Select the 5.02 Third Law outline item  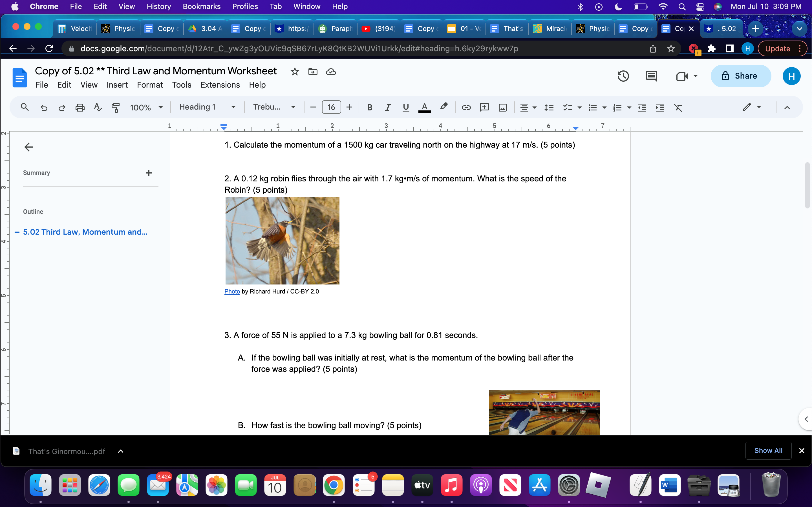coord(85,232)
